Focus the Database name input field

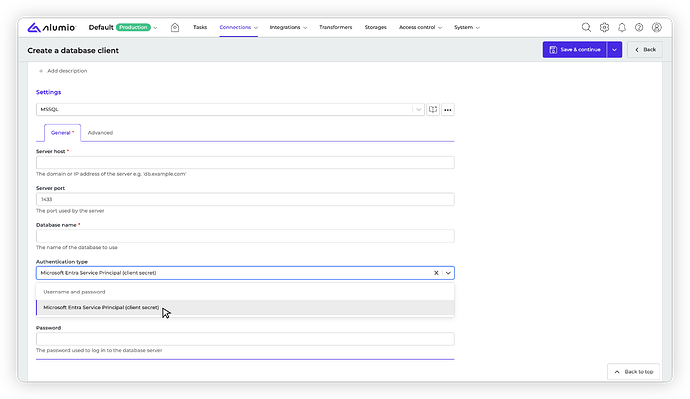[245, 236]
